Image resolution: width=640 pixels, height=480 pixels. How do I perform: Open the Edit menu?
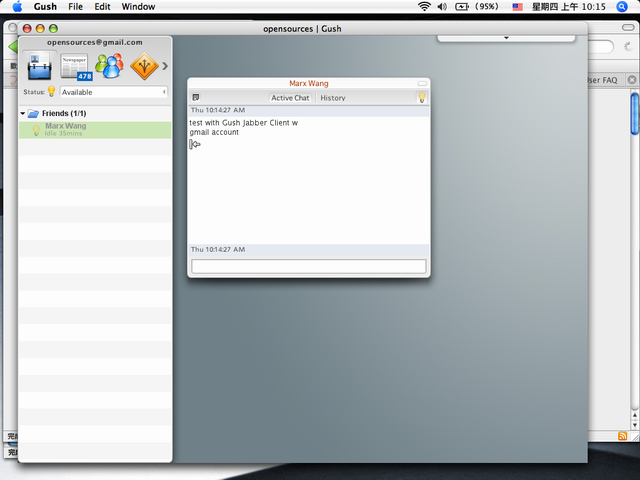[x=102, y=7]
